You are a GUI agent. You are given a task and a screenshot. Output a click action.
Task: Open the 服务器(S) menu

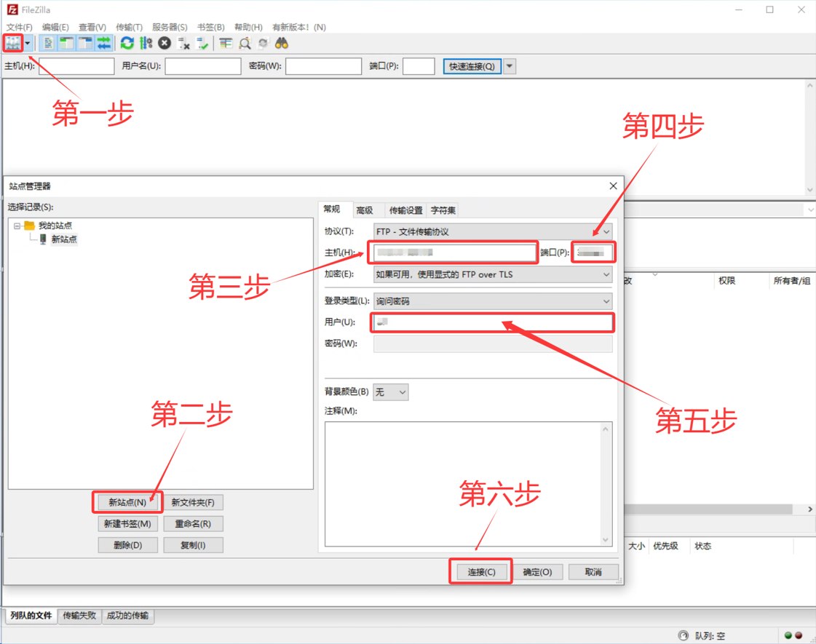pos(170,27)
